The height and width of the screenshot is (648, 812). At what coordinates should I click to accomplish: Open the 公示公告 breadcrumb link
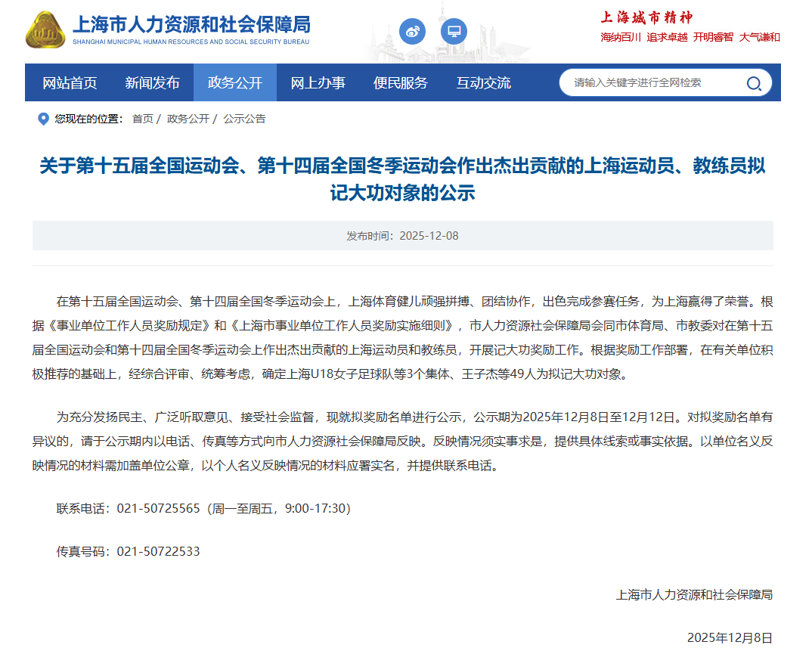tap(244, 119)
